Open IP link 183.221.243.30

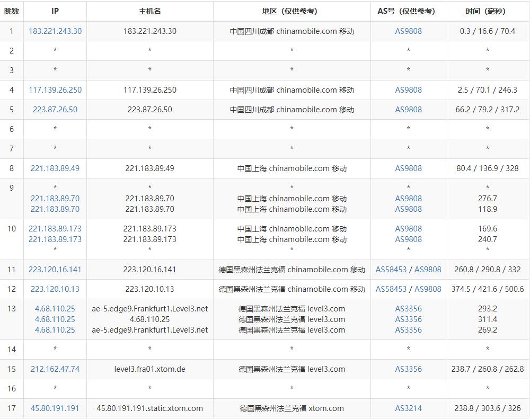(x=55, y=31)
